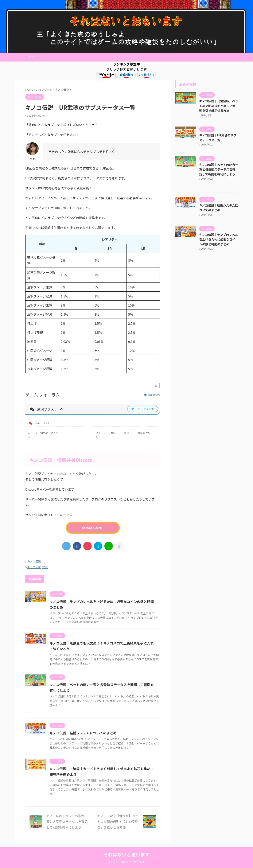Click the 関連記事 tab label
The image size is (253, 868).
tap(35, 579)
